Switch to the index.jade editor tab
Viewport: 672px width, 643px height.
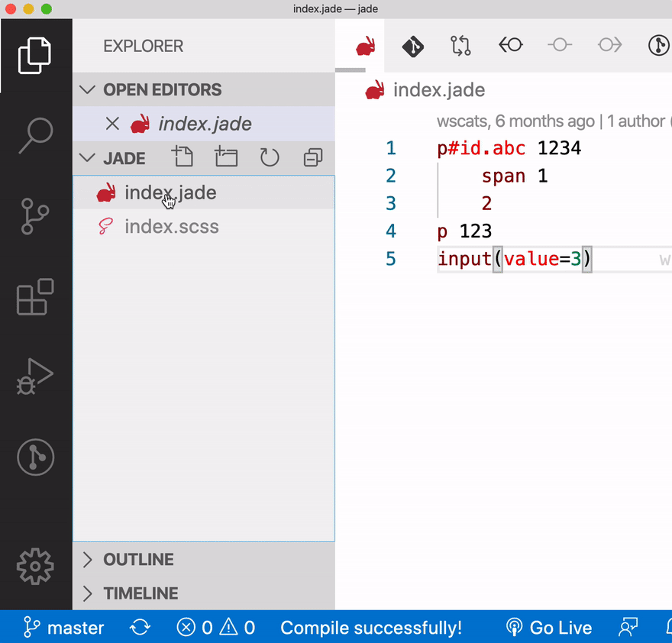tap(365, 45)
